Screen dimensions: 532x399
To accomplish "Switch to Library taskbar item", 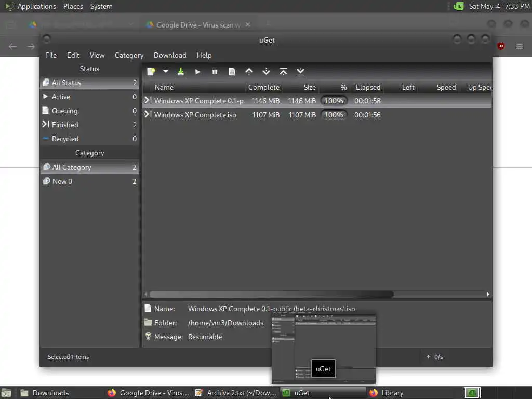I will [x=410, y=393].
